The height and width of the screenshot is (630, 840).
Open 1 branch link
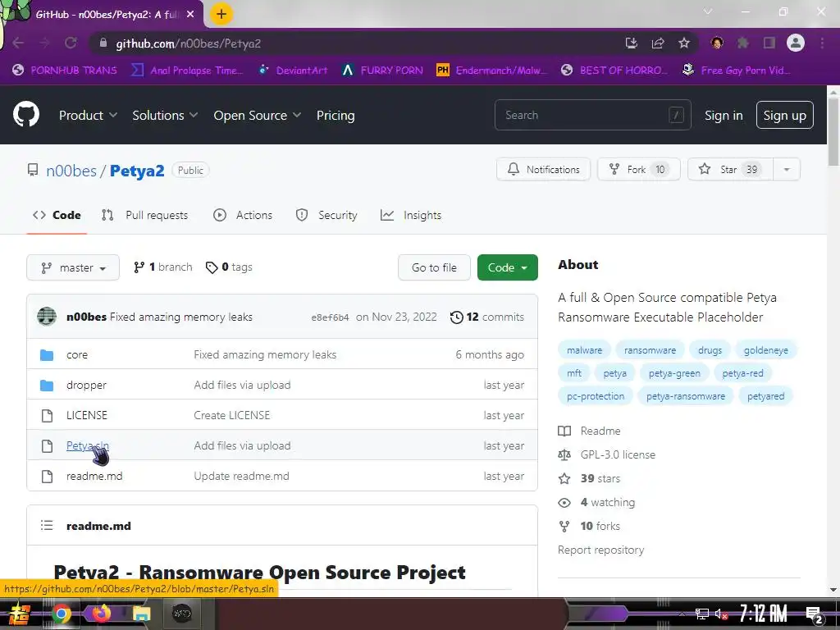[x=163, y=267]
